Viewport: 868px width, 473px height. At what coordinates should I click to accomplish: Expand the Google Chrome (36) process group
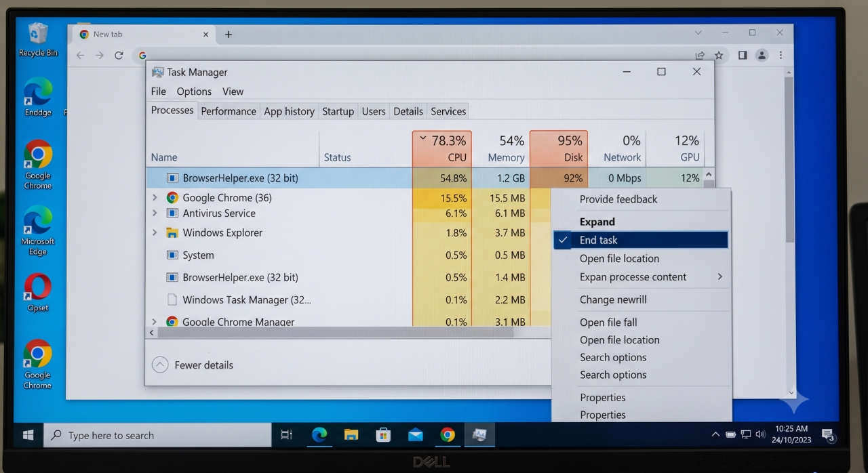click(x=155, y=198)
